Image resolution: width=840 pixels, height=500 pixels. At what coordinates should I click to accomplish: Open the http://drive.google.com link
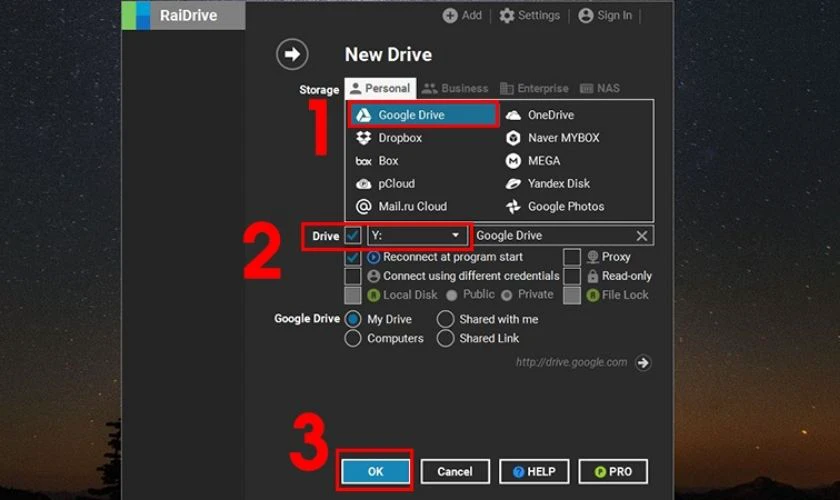pyautogui.click(x=571, y=363)
